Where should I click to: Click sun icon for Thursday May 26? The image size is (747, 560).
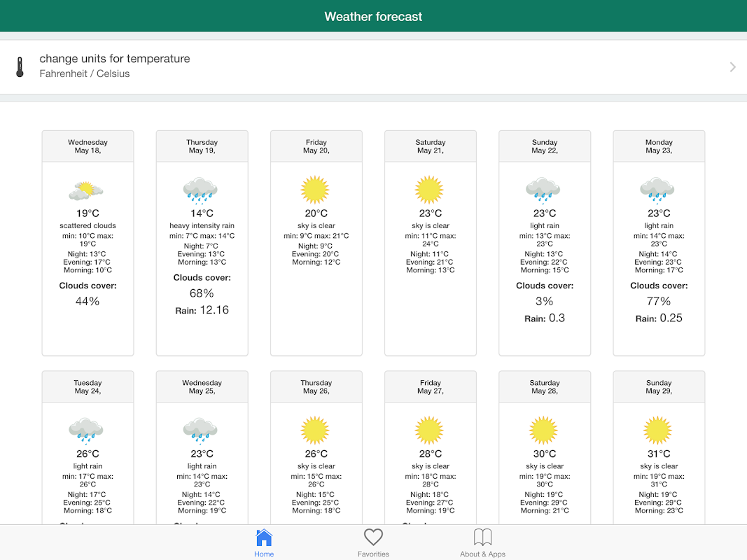[315, 430]
